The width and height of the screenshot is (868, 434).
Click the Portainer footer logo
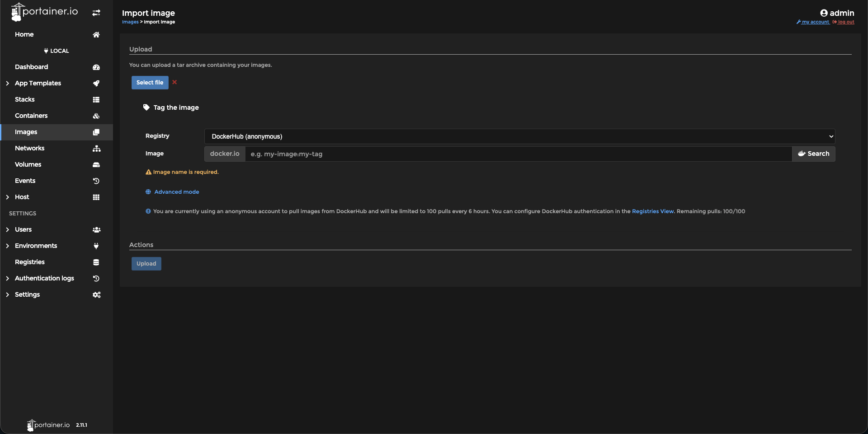pyautogui.click(x=48, y=425)
